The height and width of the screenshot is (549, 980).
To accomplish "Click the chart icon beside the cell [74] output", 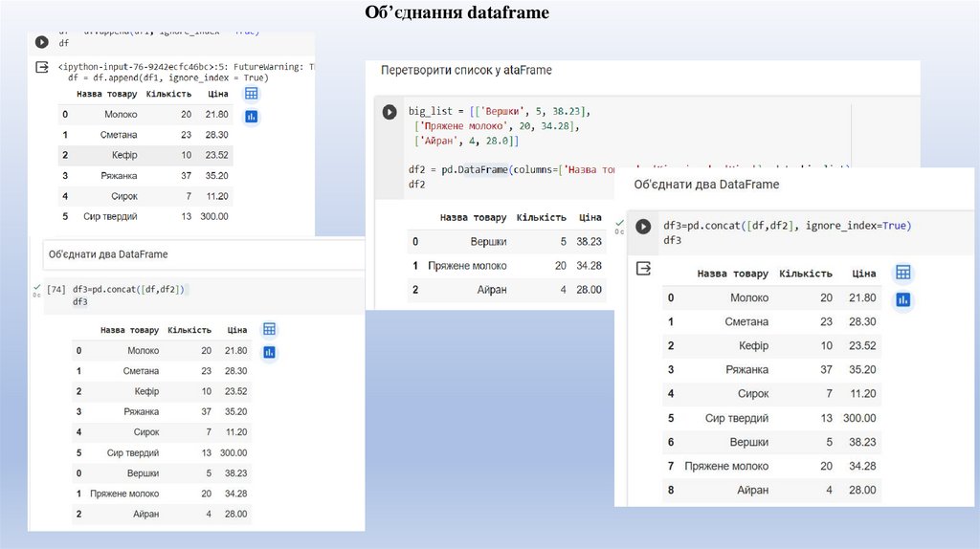I will coord(269,353).
